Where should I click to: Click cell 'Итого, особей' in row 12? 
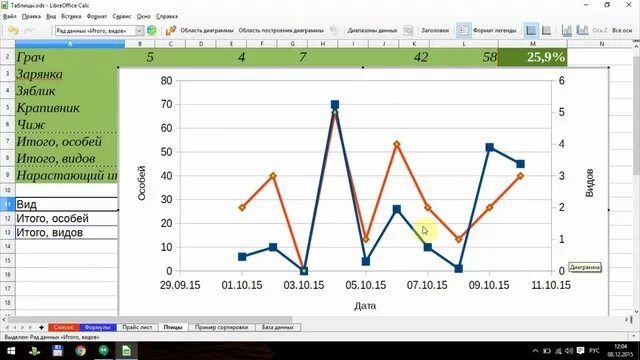coord(67,218)
